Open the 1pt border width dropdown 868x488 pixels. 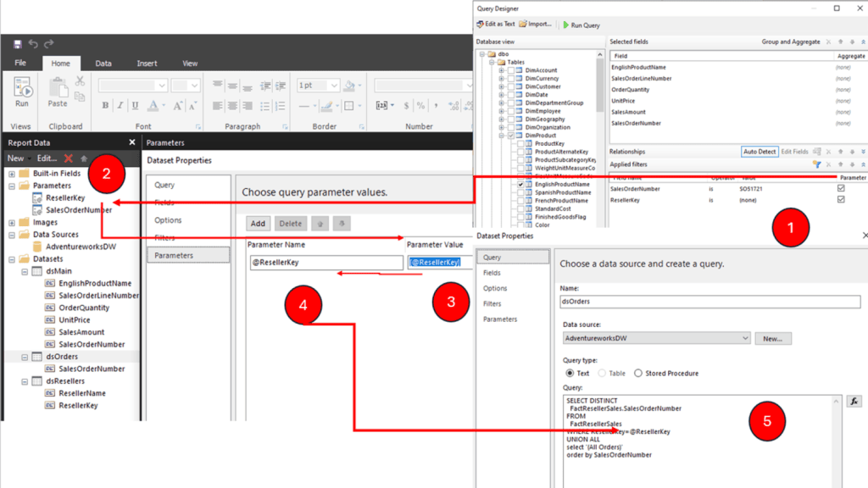[332, 84]
